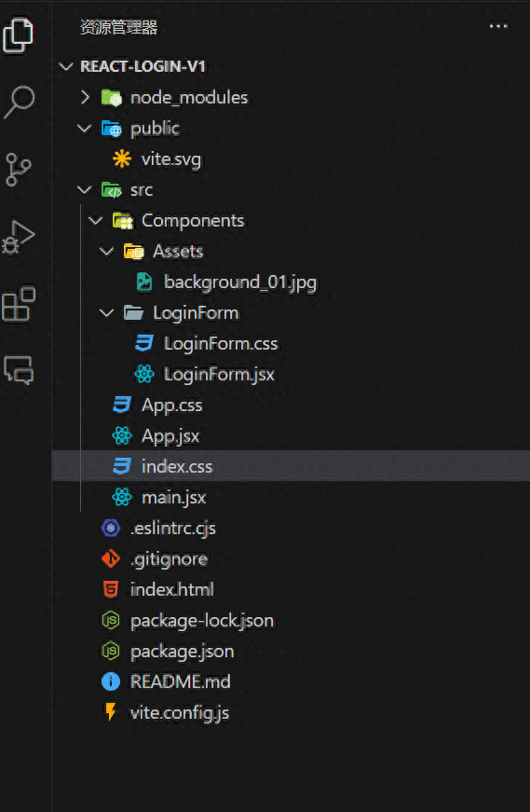Image resolution: width=530 pixels, height=812 pixels.
Task: Collapse the src folder chevron
Action: (x=85, y=189)
